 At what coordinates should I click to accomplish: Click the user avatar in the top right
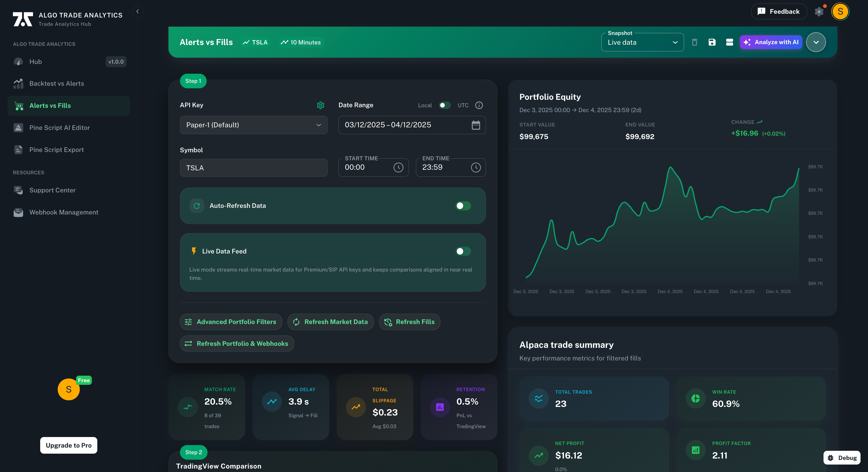click(840, 11)
